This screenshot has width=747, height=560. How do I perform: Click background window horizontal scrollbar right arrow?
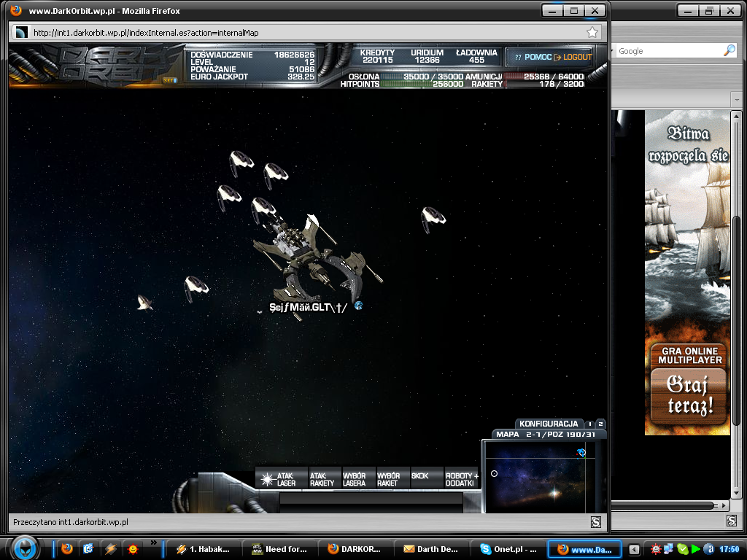click(x=724, y=505)
